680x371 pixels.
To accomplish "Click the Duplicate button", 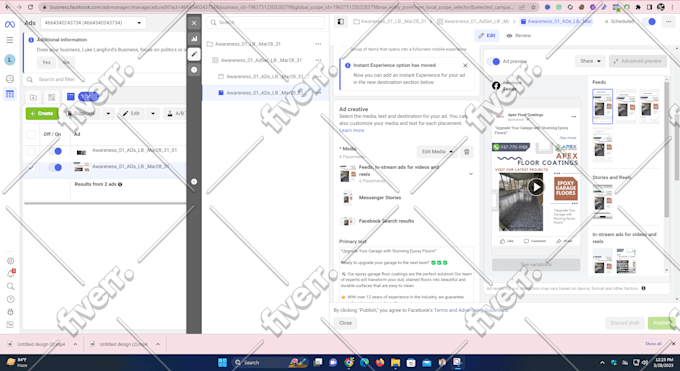I will (x=82, y=113).
